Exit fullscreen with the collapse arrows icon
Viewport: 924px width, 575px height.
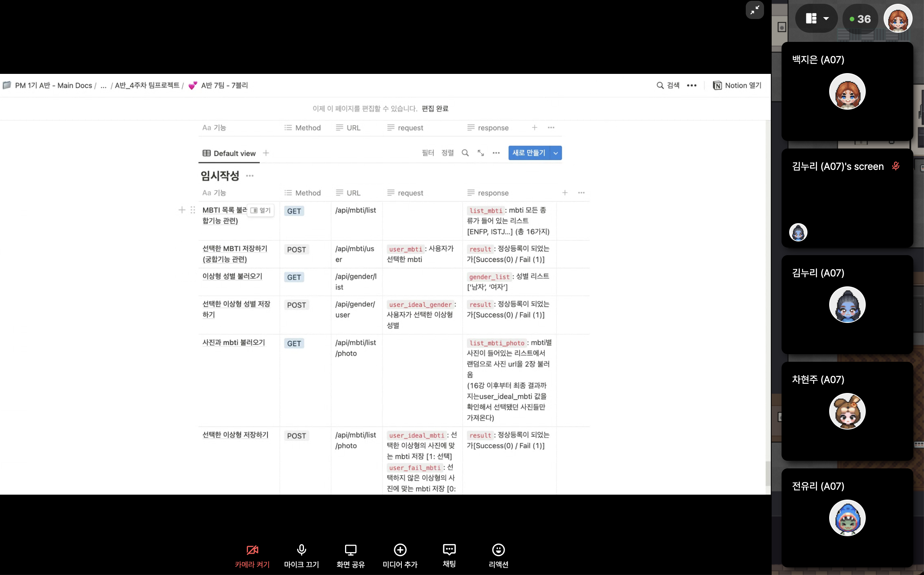click(x=755, y=10)
